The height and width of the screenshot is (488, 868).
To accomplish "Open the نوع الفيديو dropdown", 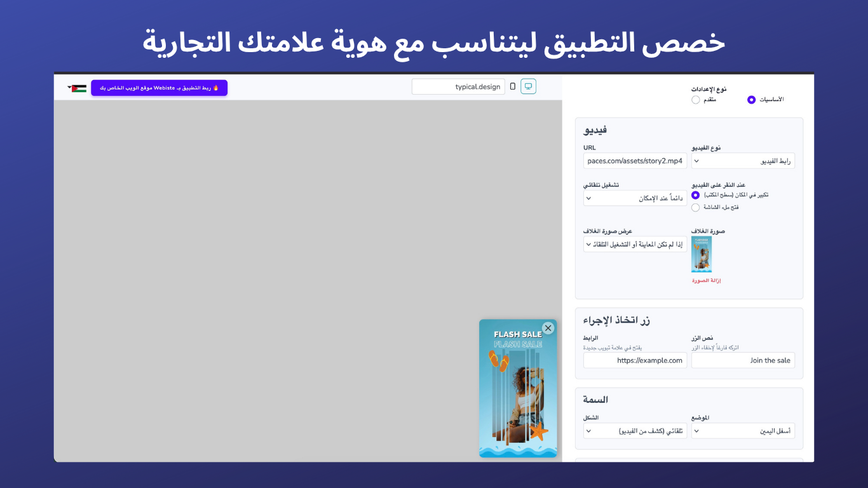I will pos(743,161).
